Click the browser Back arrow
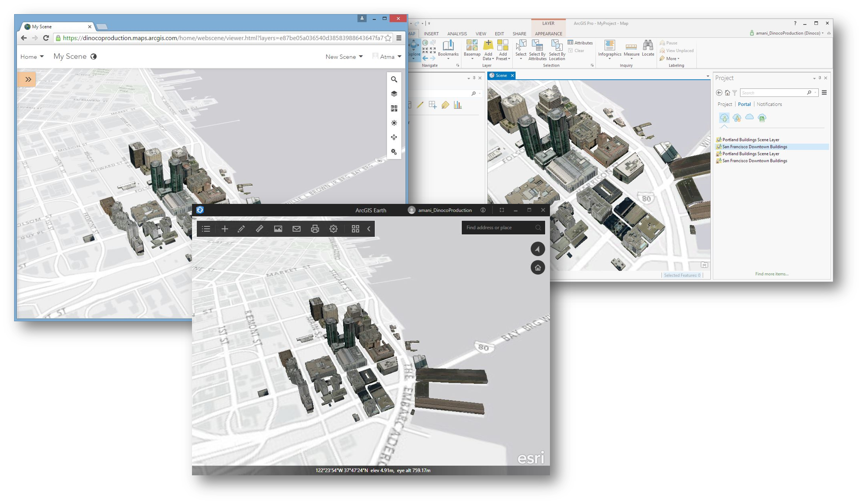This screenshot has height=504, width=862. pyautogui.click(x=24, y=38)
